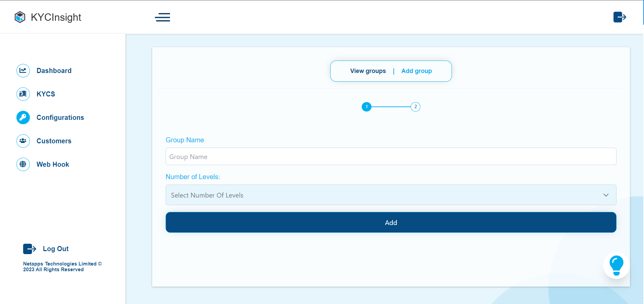Click the Customers people icon
The image size is (644, 304).
(x=23, y=141)
